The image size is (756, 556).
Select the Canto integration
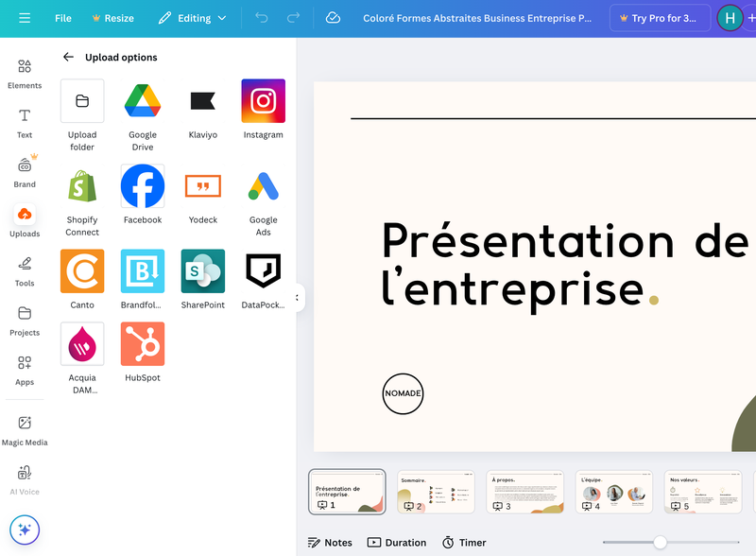pyautogui.click(x=82, y=280)
